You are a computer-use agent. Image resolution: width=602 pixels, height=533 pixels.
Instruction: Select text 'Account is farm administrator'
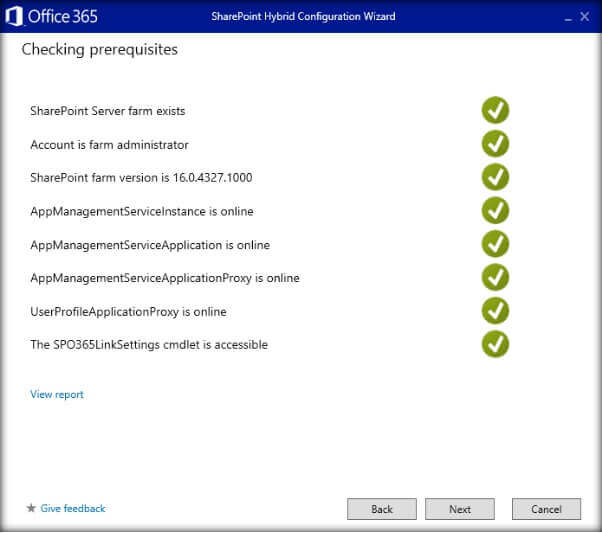pyautogui.click(x=109, y=145)
